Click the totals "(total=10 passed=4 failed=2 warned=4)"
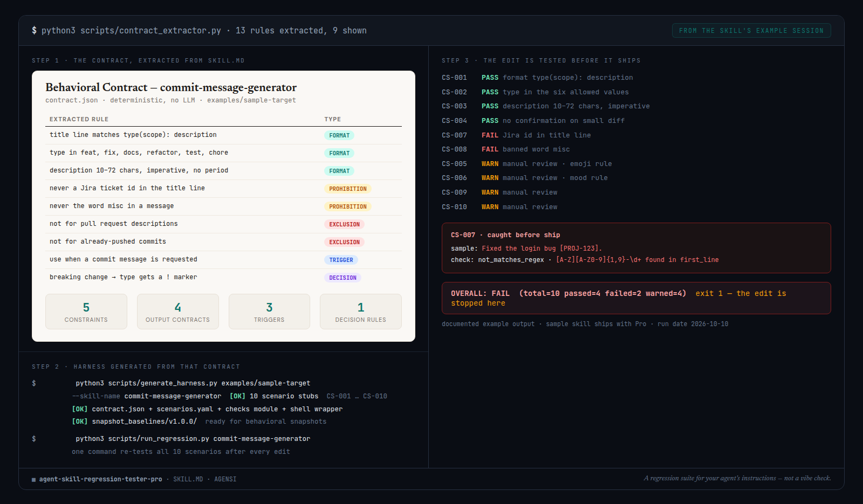The width and height of the screenshot is (863, 504). point(602,294)
